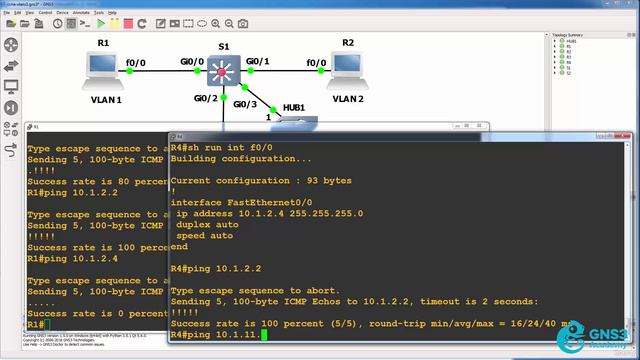The width and height of the screenshot is (640, 360).
Task: Browse routers in the device sidebar
Action: pos(11,45)
